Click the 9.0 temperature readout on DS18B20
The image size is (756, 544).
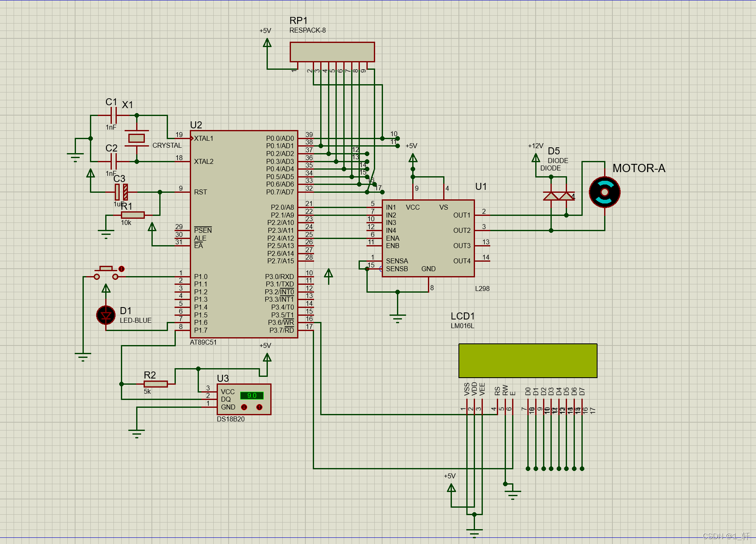[x=252, y=395]
